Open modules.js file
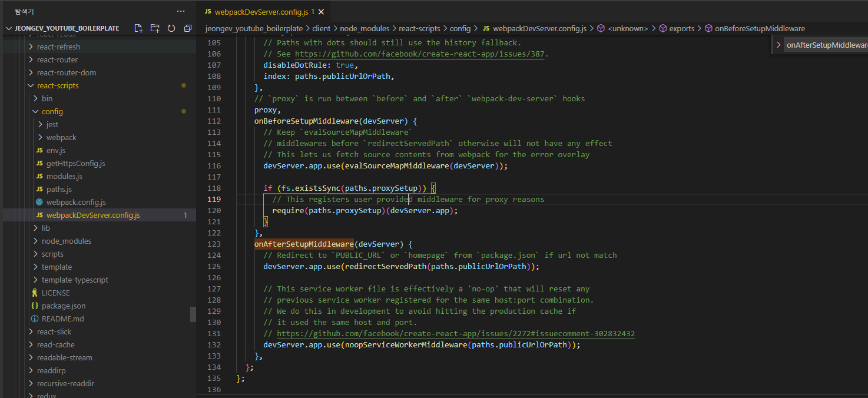Viewport: 868px width, 398px height. [99, 176]
